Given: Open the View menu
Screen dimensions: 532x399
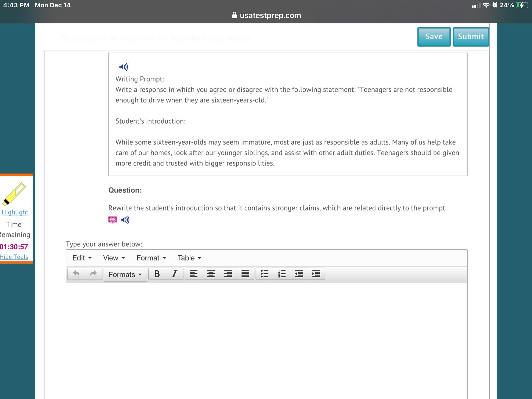Looking at the screenshot, I should (x=114, y=258).
